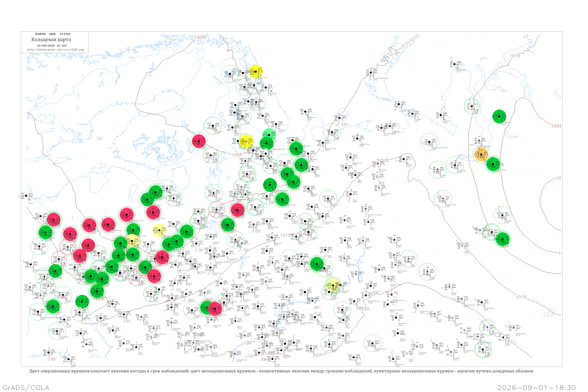Click the pale yellow circle near Сарапул

(x=333, y=285)
